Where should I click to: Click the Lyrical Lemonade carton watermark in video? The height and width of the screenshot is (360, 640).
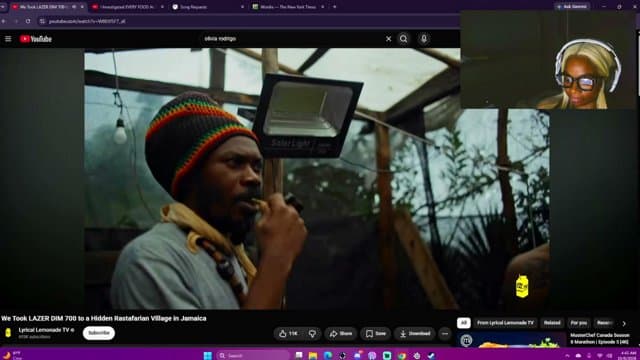pyautogui.click(x=522, y=286)
